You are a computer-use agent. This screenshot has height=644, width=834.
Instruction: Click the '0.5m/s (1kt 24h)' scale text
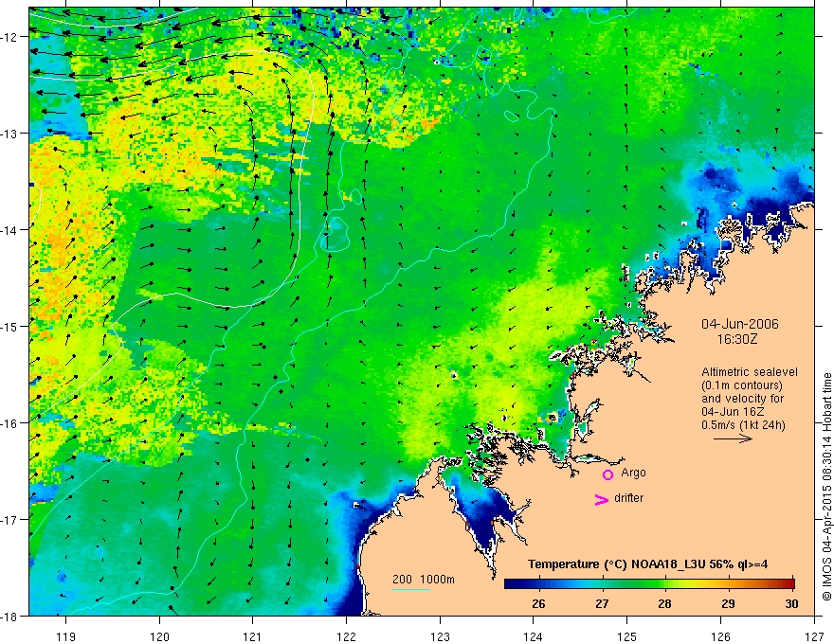pos(744,425)
